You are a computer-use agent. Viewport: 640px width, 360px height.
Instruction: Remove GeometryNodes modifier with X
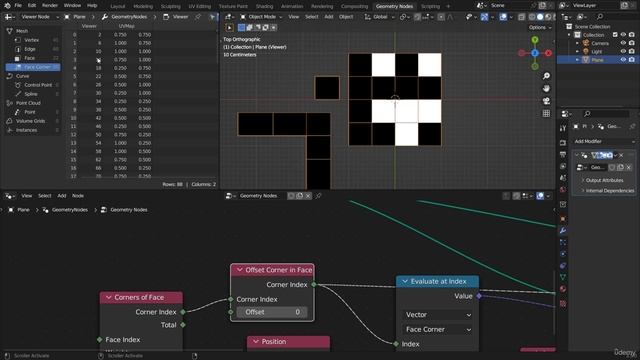pos(621,155)
